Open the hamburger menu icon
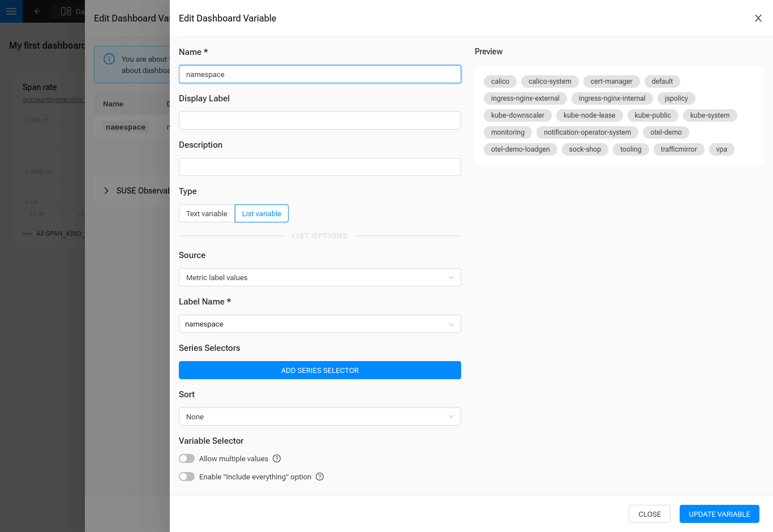 click(x=11, y=11)
